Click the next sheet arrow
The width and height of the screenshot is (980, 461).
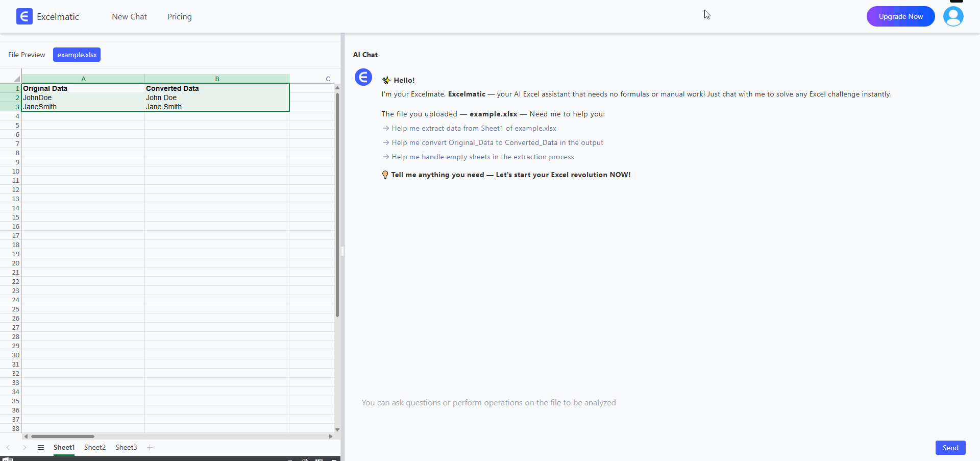click(24, 447)
